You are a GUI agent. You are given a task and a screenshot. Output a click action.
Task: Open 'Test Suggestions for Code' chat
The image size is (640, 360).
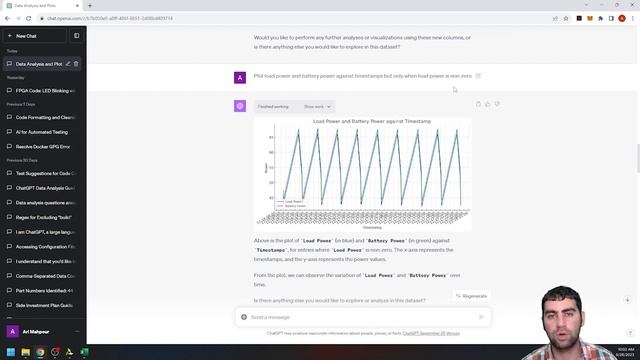42,173
